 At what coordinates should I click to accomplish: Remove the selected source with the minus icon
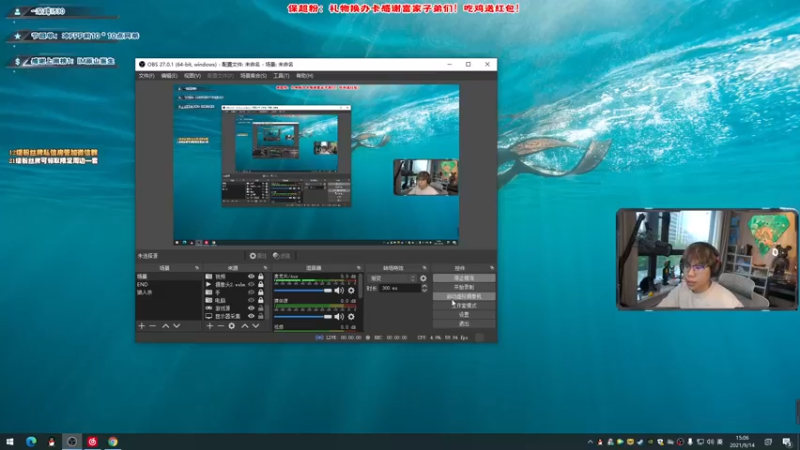click(220, 326)
